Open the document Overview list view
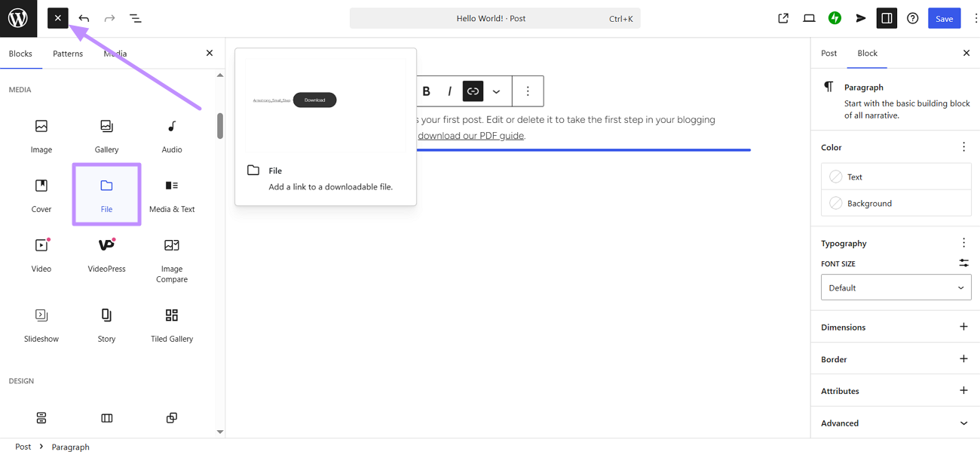Image resolution: width=980 pixels, height=452 pixels. 135,17
